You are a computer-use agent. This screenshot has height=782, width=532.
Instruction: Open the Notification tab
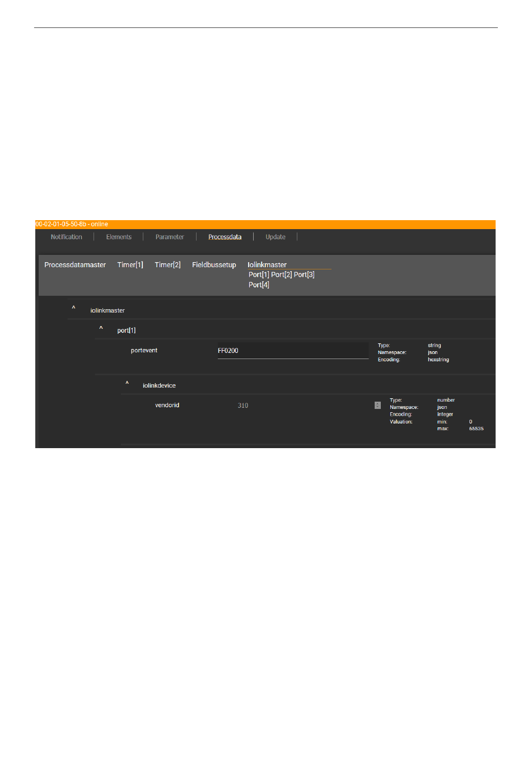(x=66, y=237)
